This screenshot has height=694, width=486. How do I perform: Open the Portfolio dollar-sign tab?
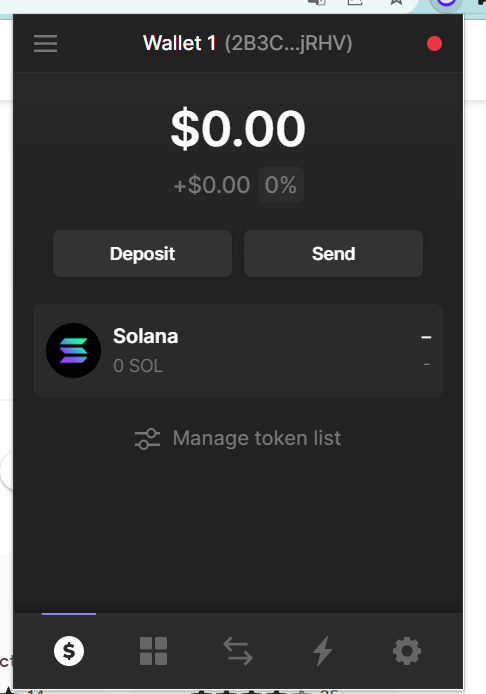coord(69,651)
